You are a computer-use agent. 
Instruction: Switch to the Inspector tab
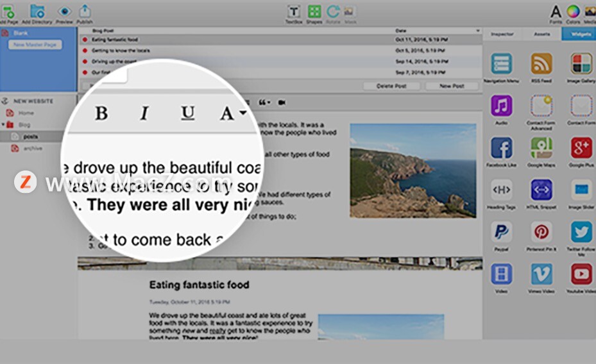[502, 34]
